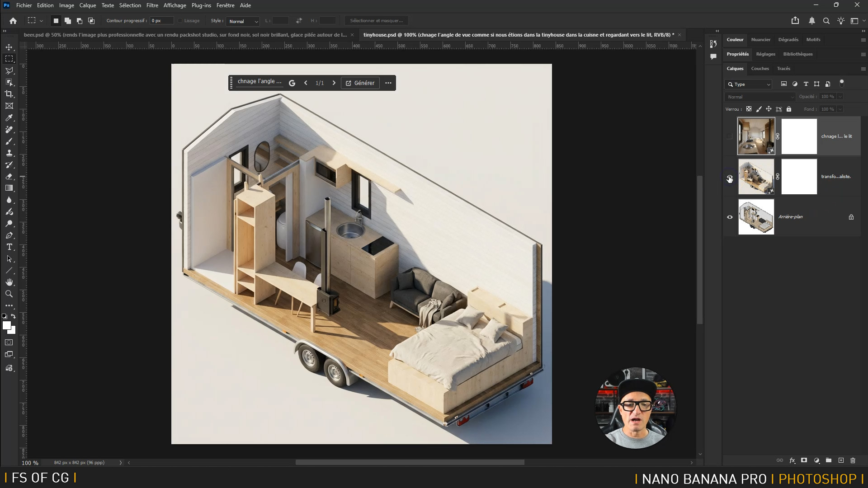The height and width of the screenshot is (488, 868).
Task: Click the regenerate icon in generation bar
Action: coord(292,83)
